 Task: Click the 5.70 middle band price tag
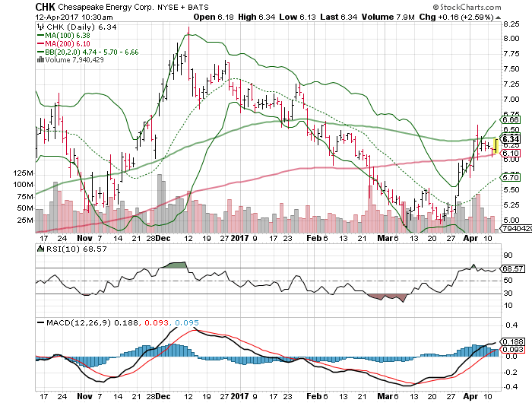(x=510, y=177)
